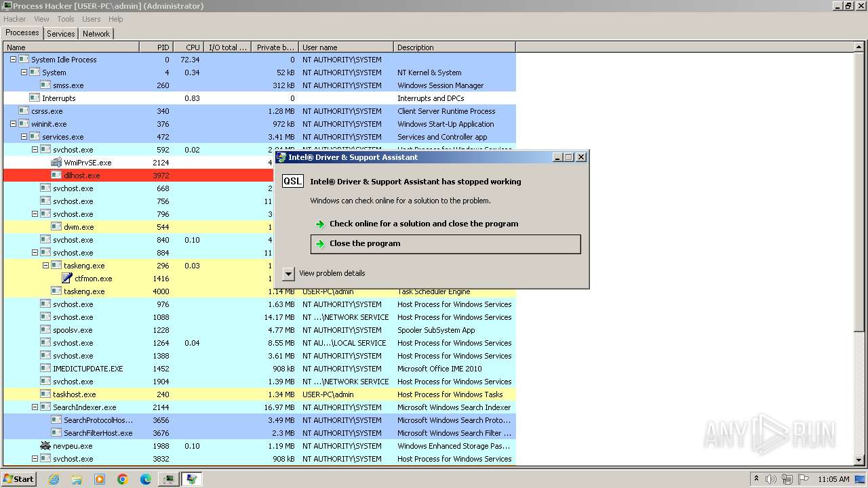Viewport: 868px width, 488px height.
Task: Collapse the System process tree node
Action: tap(24, 73)
